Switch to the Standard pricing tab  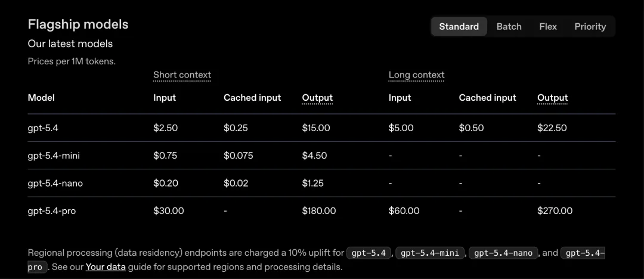pos(459,26)
